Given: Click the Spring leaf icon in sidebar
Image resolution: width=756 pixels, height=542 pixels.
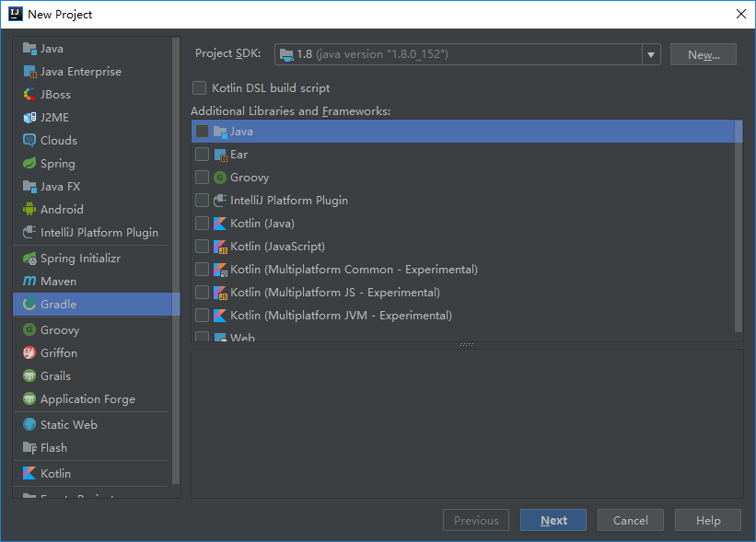Looking at the screenshot, I should 29,163.
